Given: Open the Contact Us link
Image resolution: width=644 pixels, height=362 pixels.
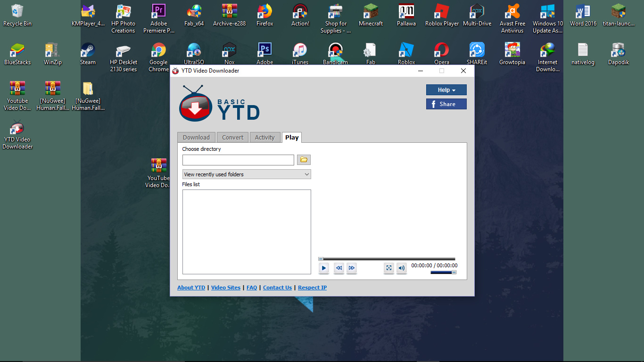Looking at the screenshot, I should click(277, 288).
